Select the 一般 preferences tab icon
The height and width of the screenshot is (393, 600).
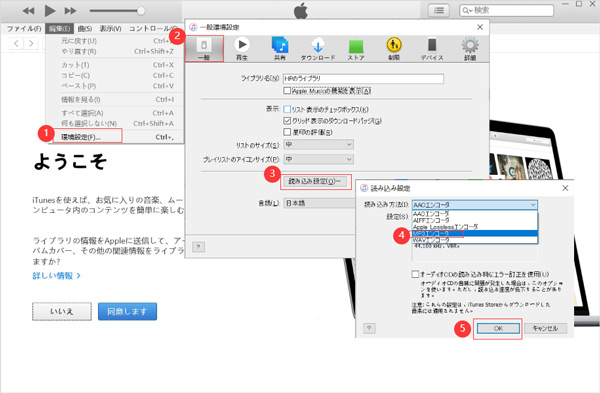[x=204, y=49]
